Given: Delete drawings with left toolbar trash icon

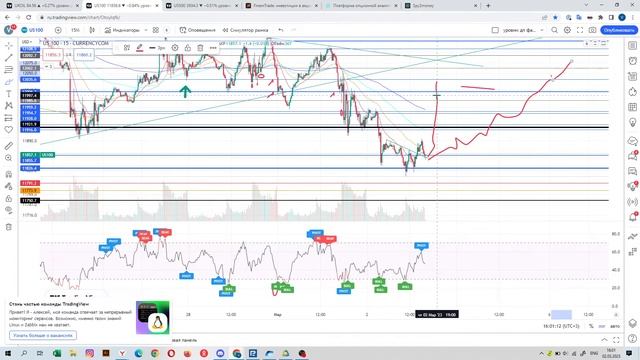Looking at the screenshot, I should tap(9, 227).
